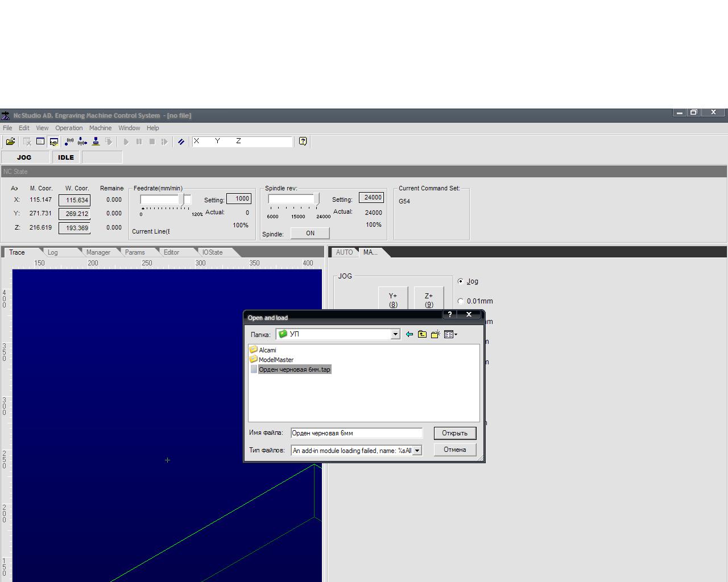
Task: Click the Отмена button
Action: pos(454,450)
